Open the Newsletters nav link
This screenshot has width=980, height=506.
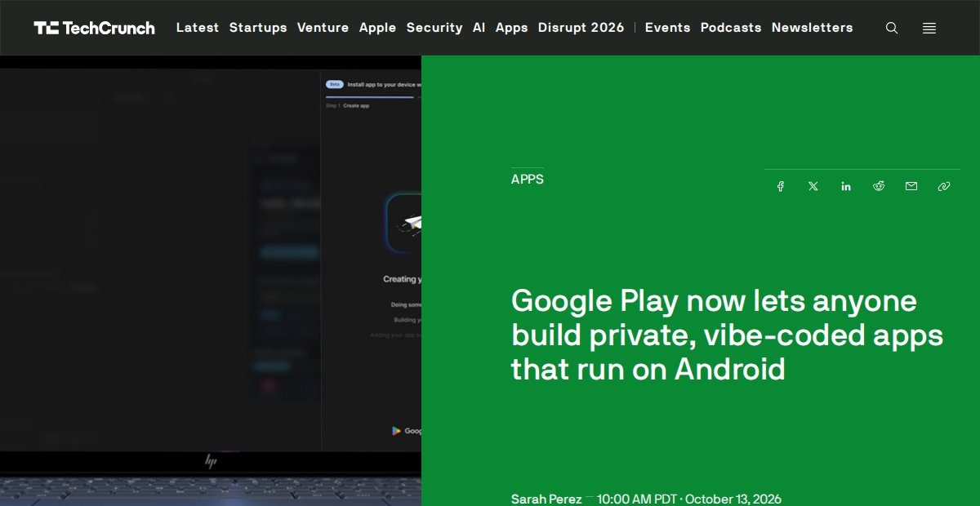tap(813, 28)
